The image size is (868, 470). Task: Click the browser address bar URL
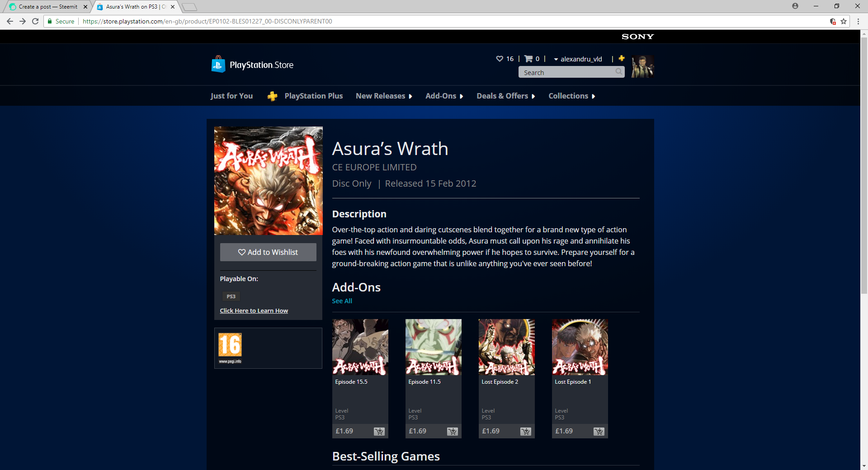tap(207, 21)
